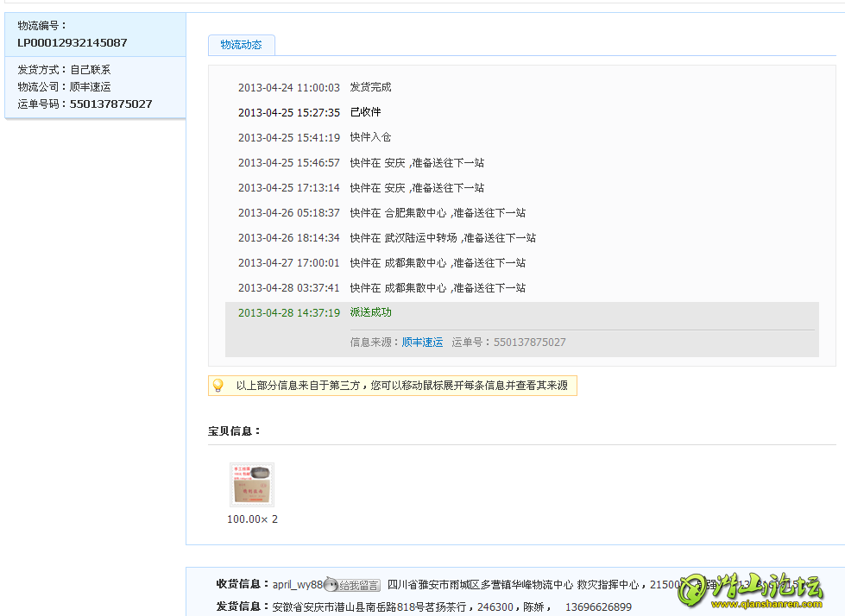
Task: Click the 合肥集散中心 tracking entry
Action: coord(437,213)
